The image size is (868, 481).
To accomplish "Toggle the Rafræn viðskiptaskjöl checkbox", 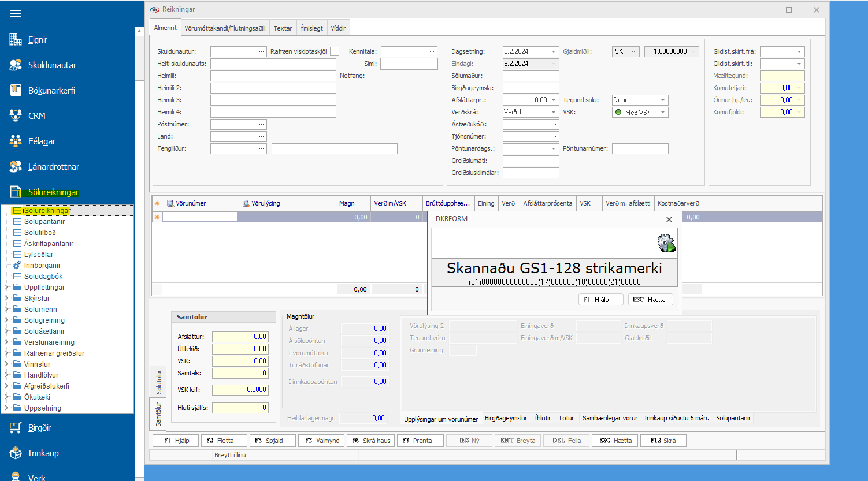I will click(335, 51).
